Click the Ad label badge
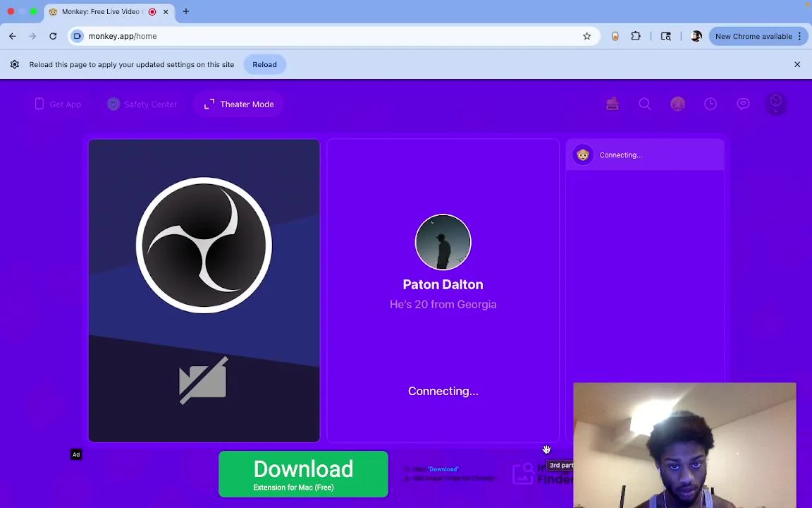 click(76, 454)
